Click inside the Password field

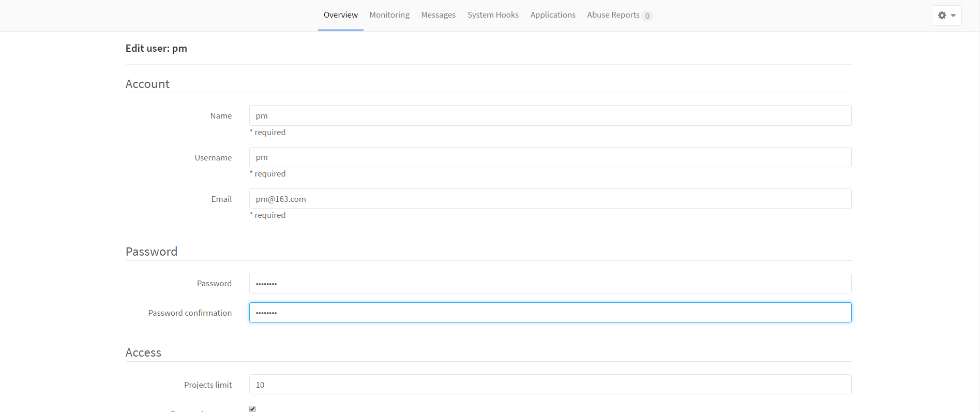550,283
